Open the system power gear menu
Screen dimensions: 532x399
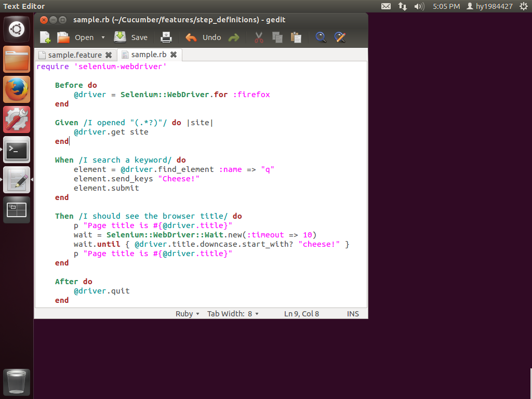tap(524, 6)
